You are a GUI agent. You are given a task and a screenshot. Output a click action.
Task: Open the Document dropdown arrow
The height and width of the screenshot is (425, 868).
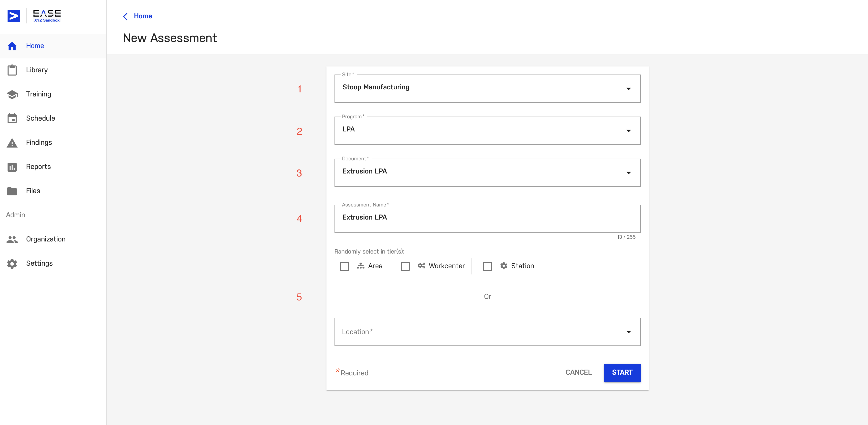pyautogui.click(x=628, y=173)
